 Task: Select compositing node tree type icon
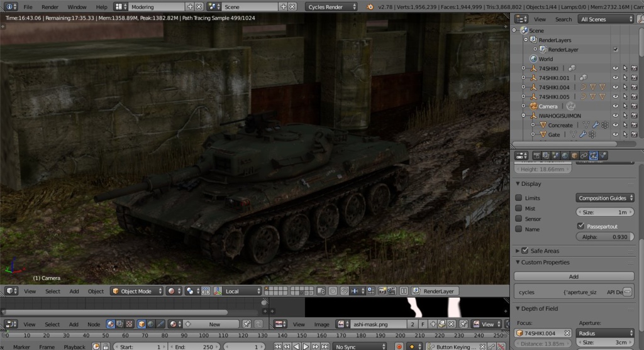(x=119, y=324)
